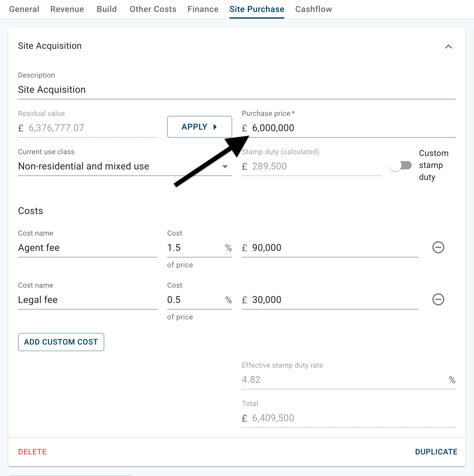
Task: Toggle the Custom stamp duty switch
Action: point(400,165)
